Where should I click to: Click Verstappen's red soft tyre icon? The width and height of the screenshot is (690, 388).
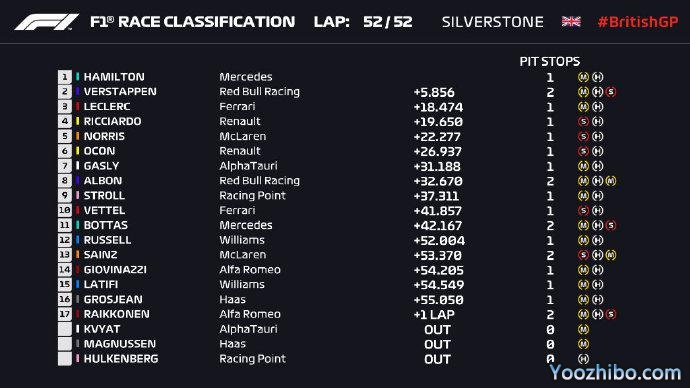[611, 92]
